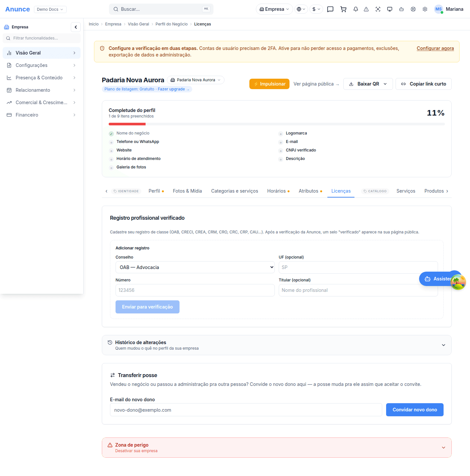Collapse the sidebar with the arrow button
Viewport: 470px width, 476px height.
click(x=76, y=27)
